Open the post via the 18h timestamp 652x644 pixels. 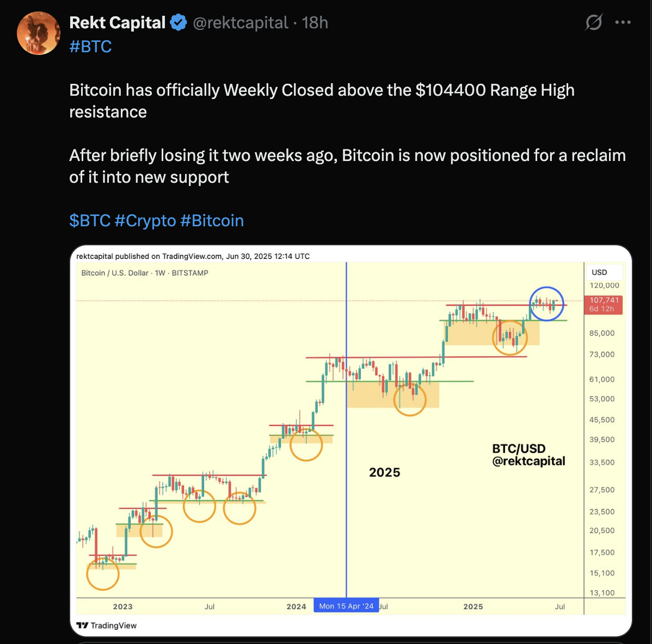pos(316,22)
